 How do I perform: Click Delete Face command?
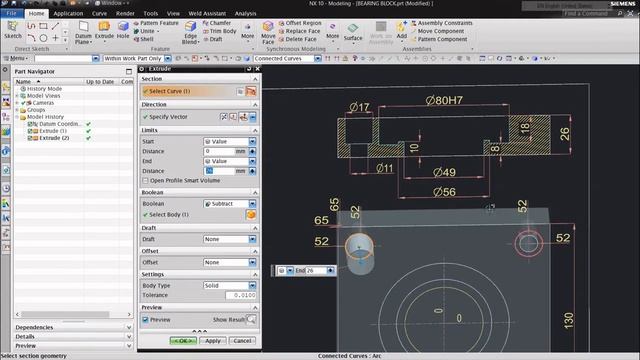pyautogui.click(x=297, y=39)
